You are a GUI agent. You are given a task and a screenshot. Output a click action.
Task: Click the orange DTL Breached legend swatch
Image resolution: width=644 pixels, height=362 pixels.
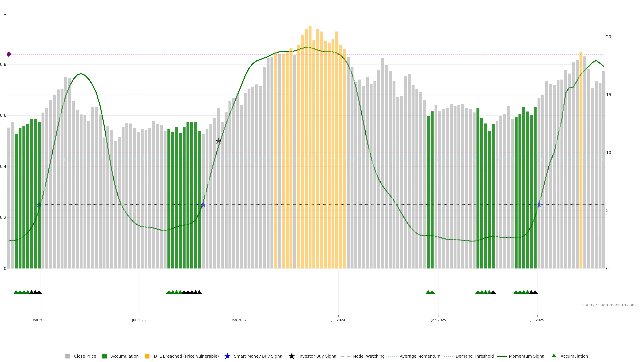pyautogui.click(x=147, y=356)
